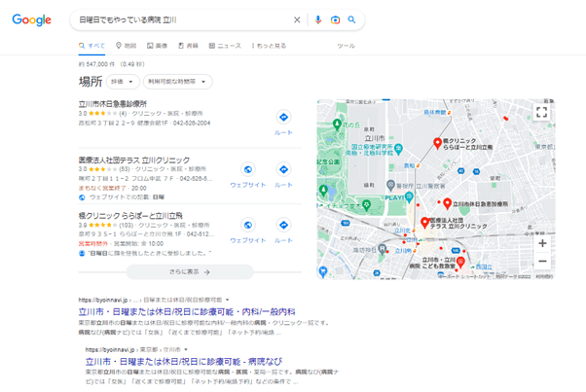Switch to the 地図 tab
The image size is (586, 392).
coord(126,46)
